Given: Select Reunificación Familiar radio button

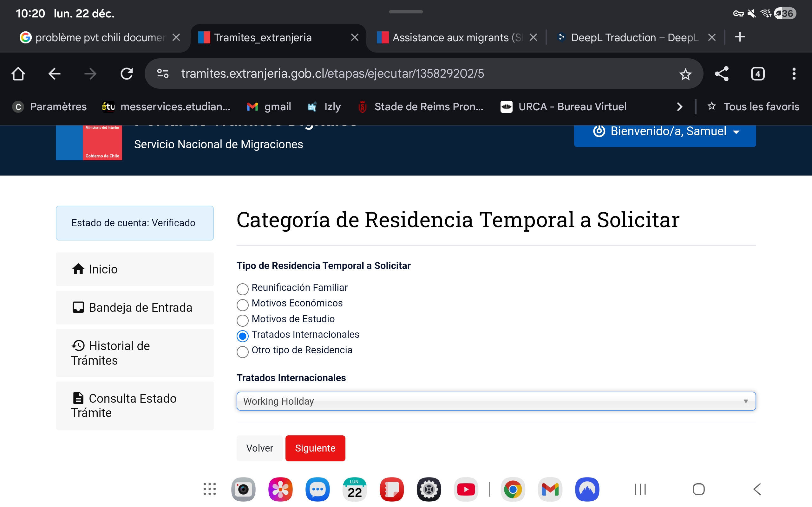Looking at the screenshot, I should click(x=243, y=289).
